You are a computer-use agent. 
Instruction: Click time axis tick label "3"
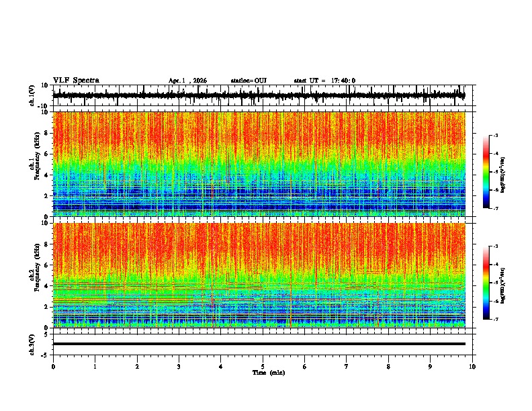179,367
